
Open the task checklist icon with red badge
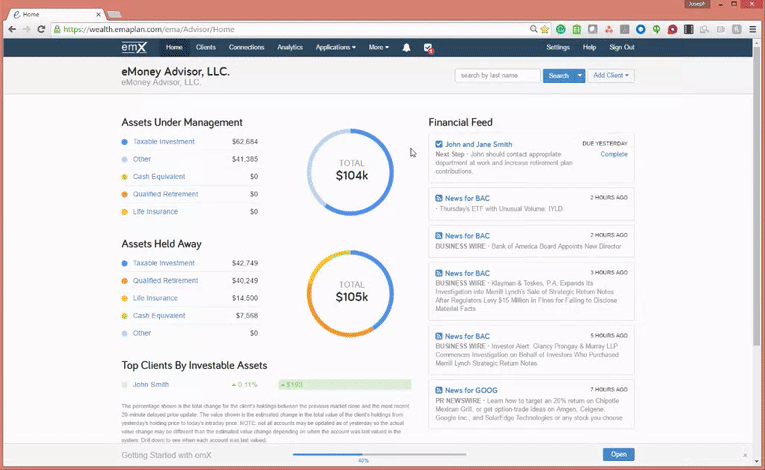(428, 47)
